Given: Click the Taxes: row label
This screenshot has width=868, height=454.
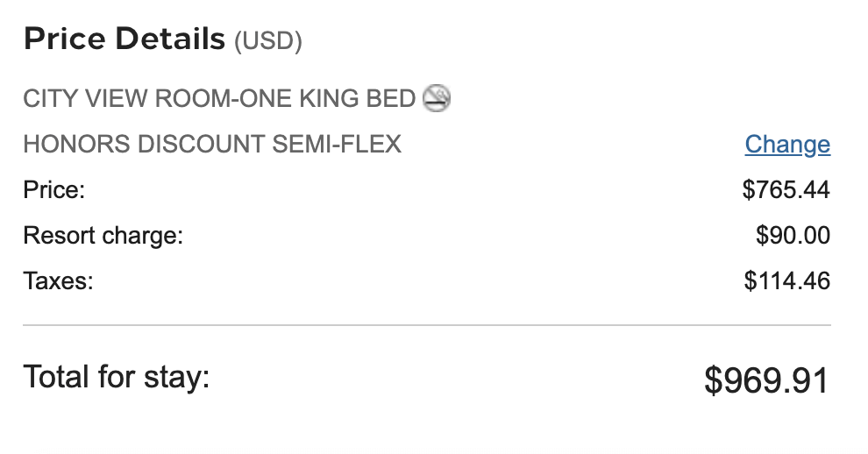Looking at the screenshot, I should (x=58, y=281).
